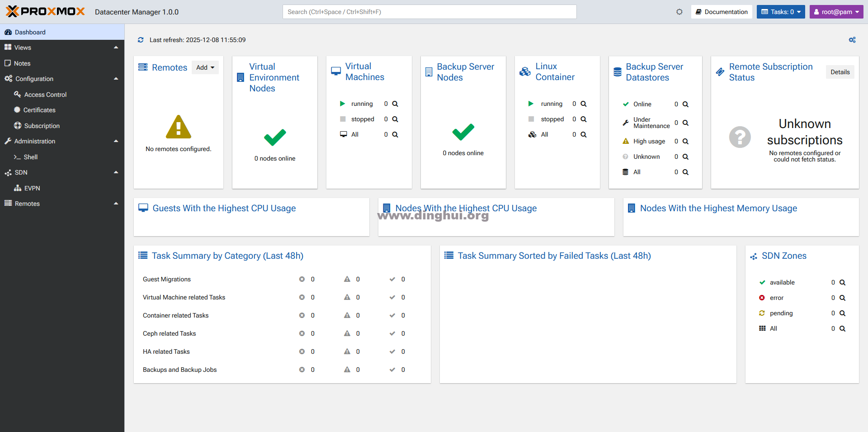Screen dimensions: 868x432
Task: Click the Documentation button
Action: pos(722,12)
